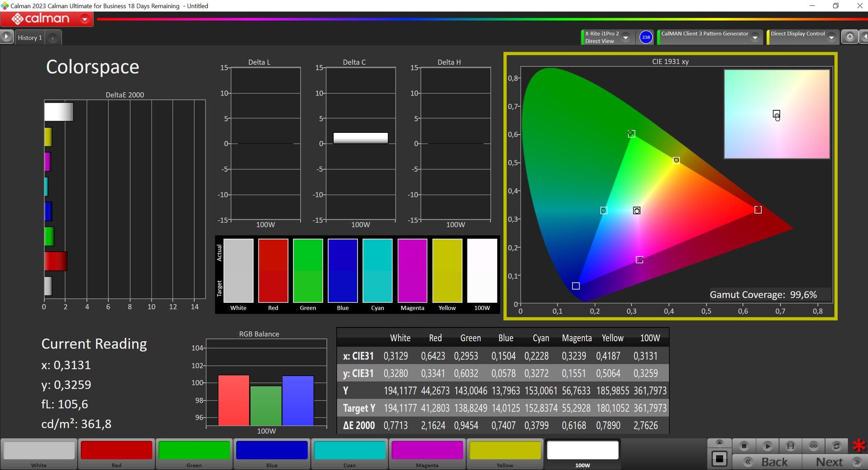868x470 pixels.
Task: Start continuous reading with infinity icon
Action: (813, 446)
